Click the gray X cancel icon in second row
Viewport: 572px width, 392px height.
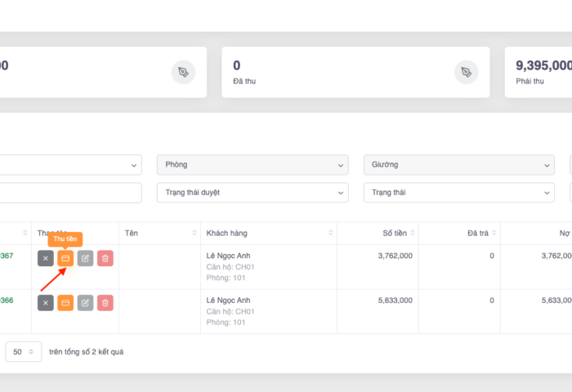(45, 303)
